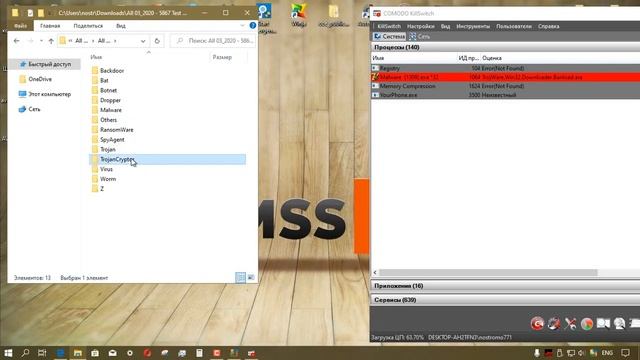
Task: Open Task View on the taskbar
Action: pyautogui.click(x=42, y=353)
